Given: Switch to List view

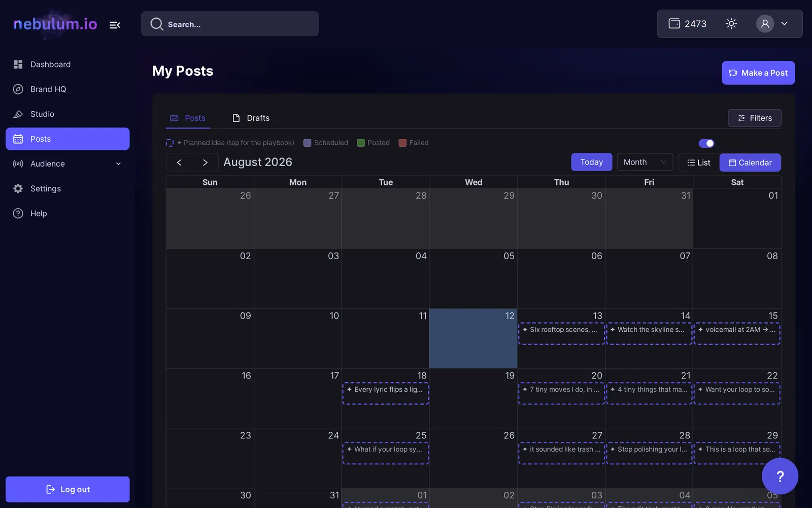Looking at the screenshot, I should point(699,163).
